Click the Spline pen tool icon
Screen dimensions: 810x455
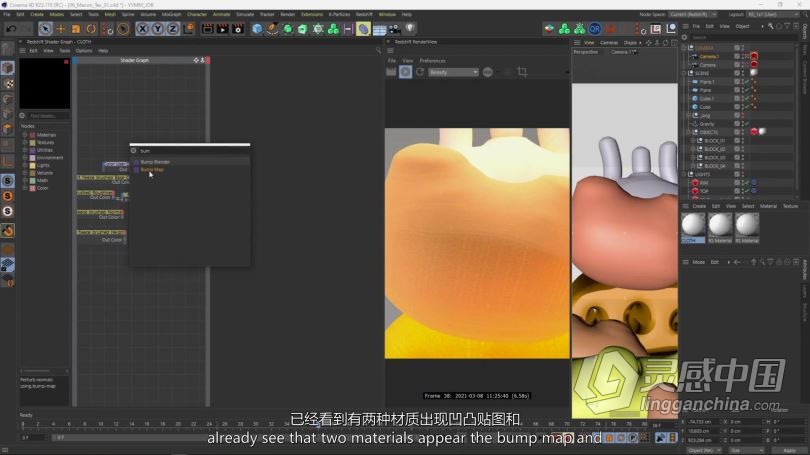coord(272,29)
